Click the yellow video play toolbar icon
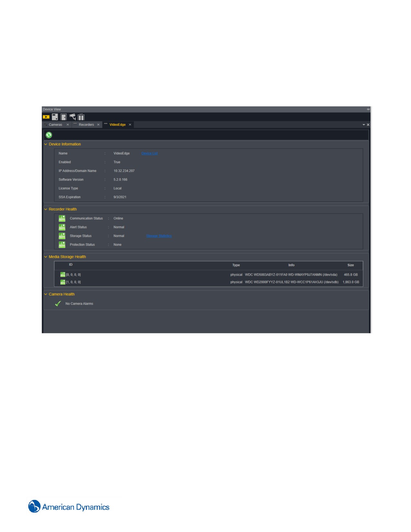The image size is (411, 532). 46,117
